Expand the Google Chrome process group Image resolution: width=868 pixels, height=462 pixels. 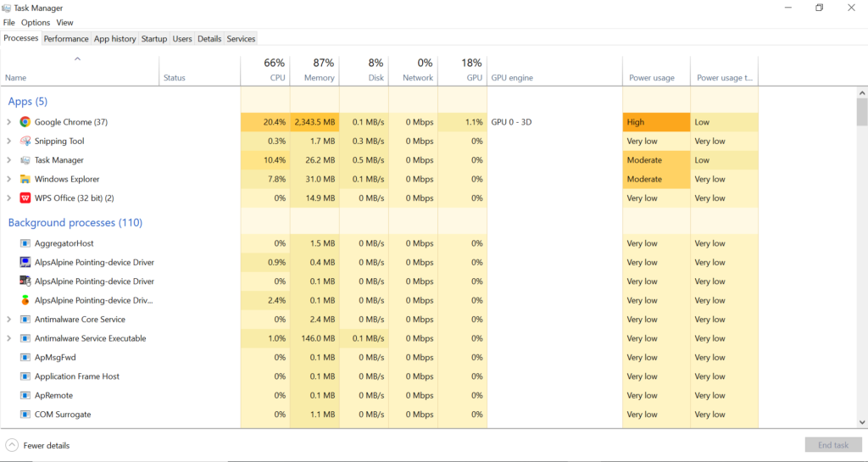coord(9,122)
